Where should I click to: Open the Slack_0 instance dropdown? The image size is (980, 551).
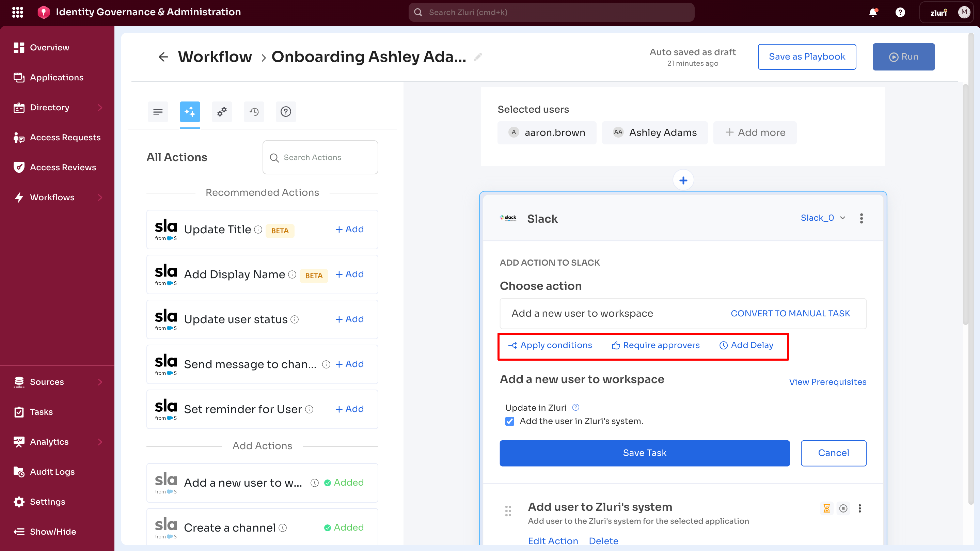(x=822, y=218)
